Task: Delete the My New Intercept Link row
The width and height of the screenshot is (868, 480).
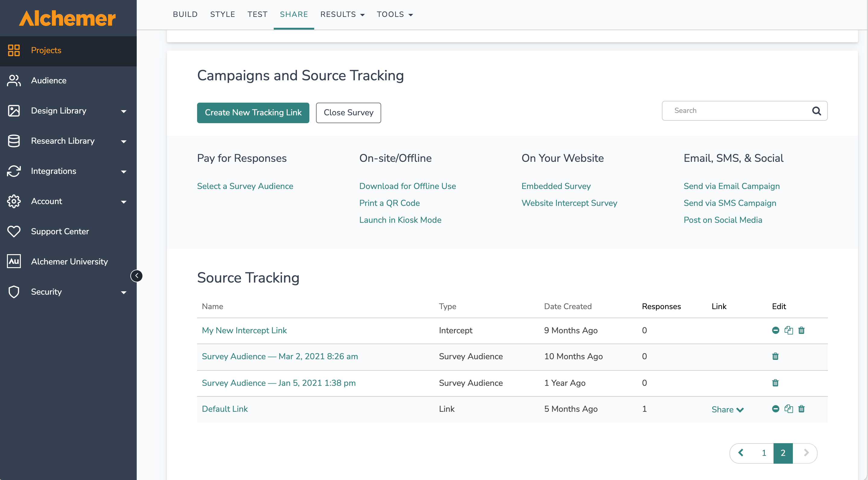Action: point(801,330)
